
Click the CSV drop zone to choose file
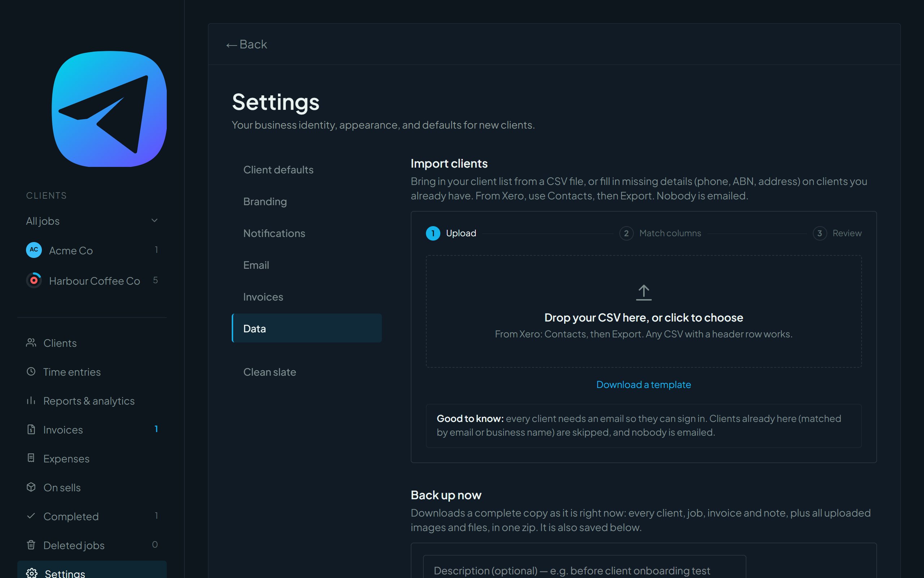point(644,311)
